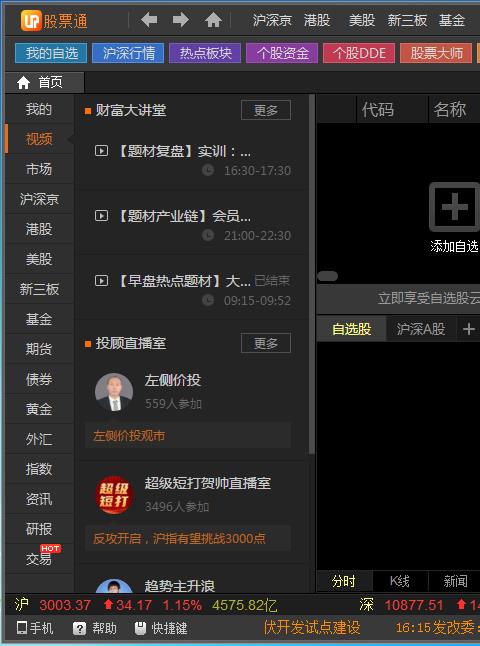Viewport: 480px width, 646px height.
Task: Select 资讯 in left sidebar
Action: point(39,499)
